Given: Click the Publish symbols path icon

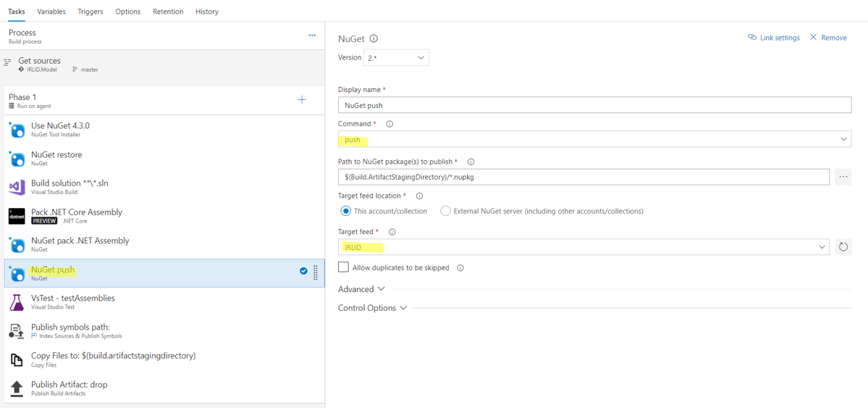Looking at the screenshot, I should pos(17,331).
